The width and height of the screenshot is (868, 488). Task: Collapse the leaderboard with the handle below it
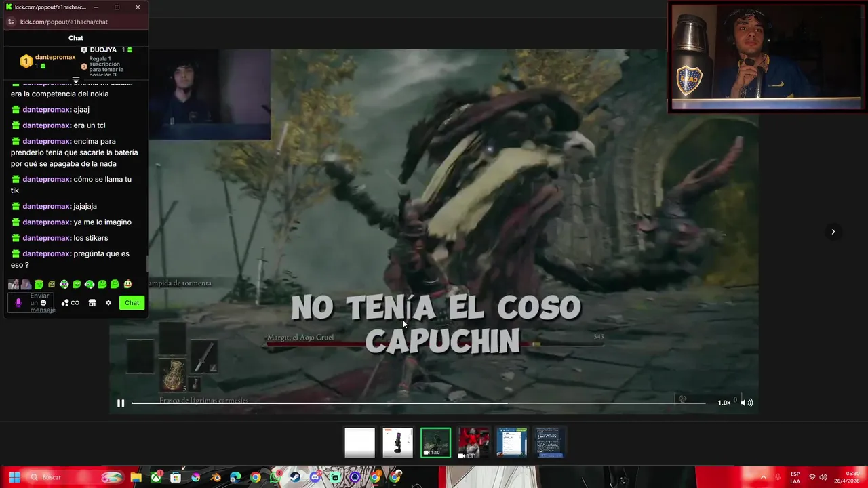(76, 80)
